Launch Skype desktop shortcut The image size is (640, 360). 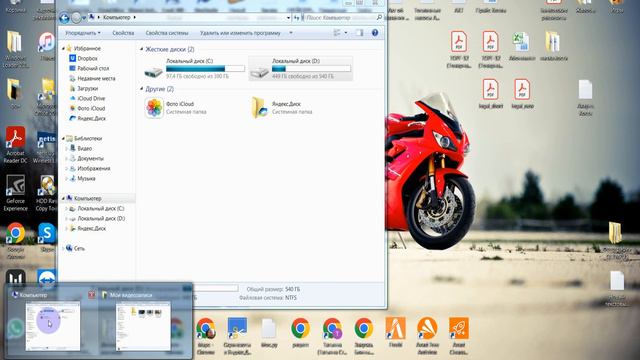pos(47,238)
